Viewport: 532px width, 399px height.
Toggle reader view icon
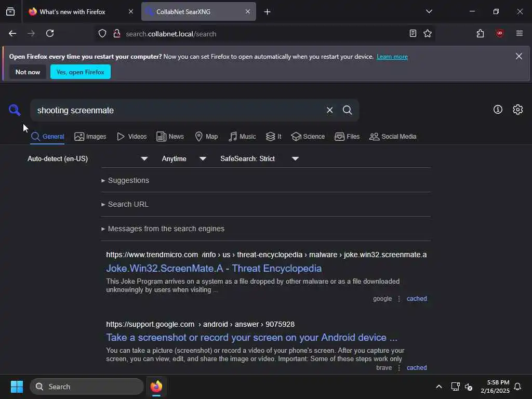(413, 33)
